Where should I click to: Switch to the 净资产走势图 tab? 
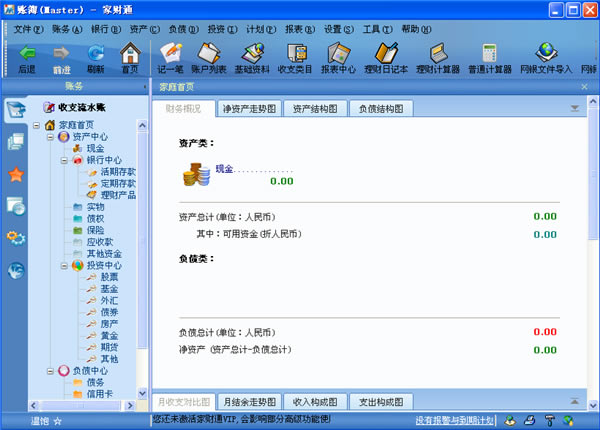pyautogui.click(x=249, y=109)
